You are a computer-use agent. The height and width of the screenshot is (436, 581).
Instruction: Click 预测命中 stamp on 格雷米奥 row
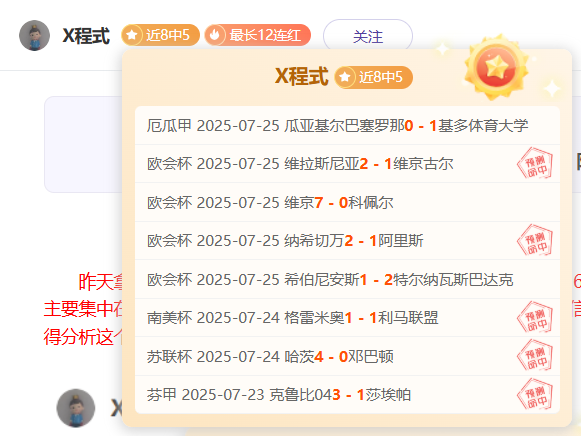coord(535,317)
